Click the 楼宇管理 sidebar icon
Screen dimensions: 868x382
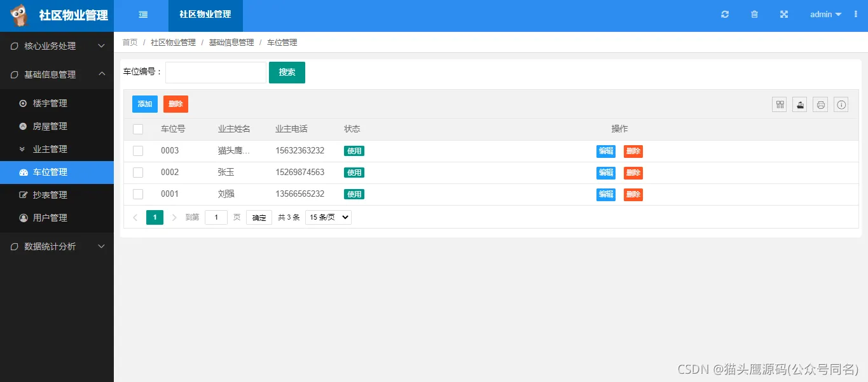point(24,103)
